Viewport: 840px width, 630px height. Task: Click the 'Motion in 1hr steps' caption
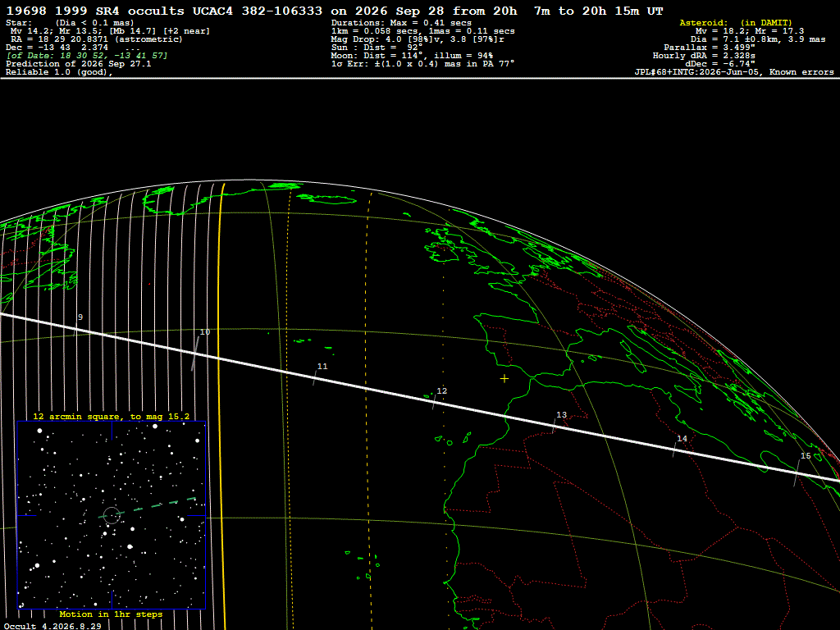point(111,614)
